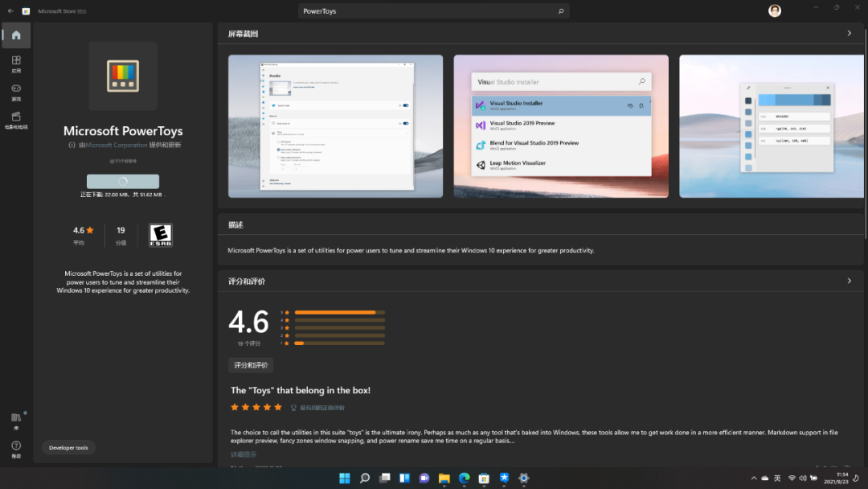Click the ESRB rating badge
The width and height of the screenshot is (868, 489).
pyautogui.click(x=161, y=235)
